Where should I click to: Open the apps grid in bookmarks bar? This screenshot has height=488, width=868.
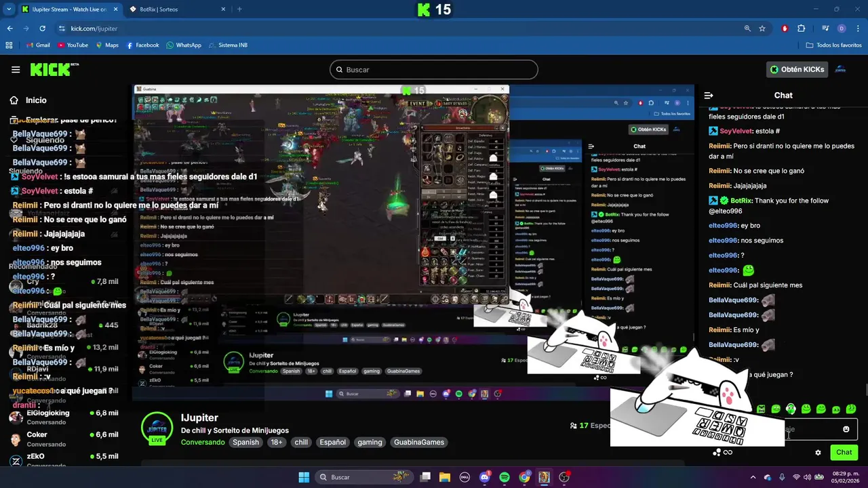tap(9, 45)
